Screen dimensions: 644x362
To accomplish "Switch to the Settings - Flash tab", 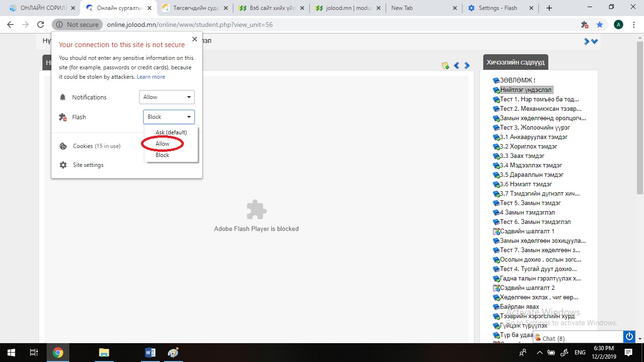I will coord(497,8).
